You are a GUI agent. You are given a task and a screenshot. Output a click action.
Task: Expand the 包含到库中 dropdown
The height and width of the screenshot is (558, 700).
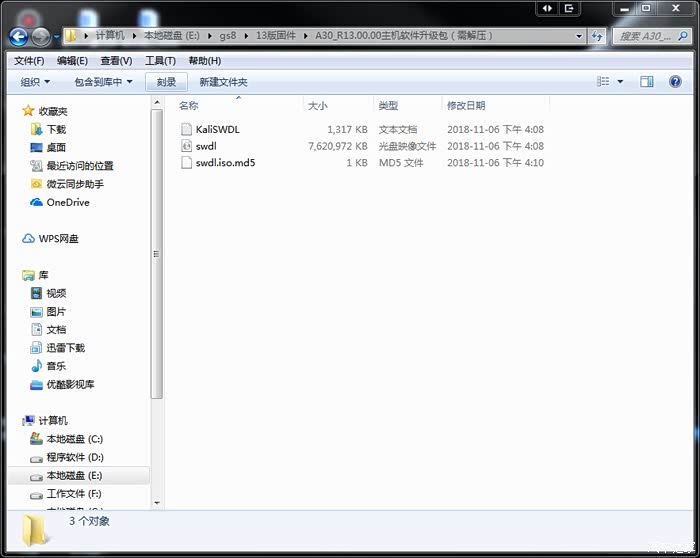point(103,82)
